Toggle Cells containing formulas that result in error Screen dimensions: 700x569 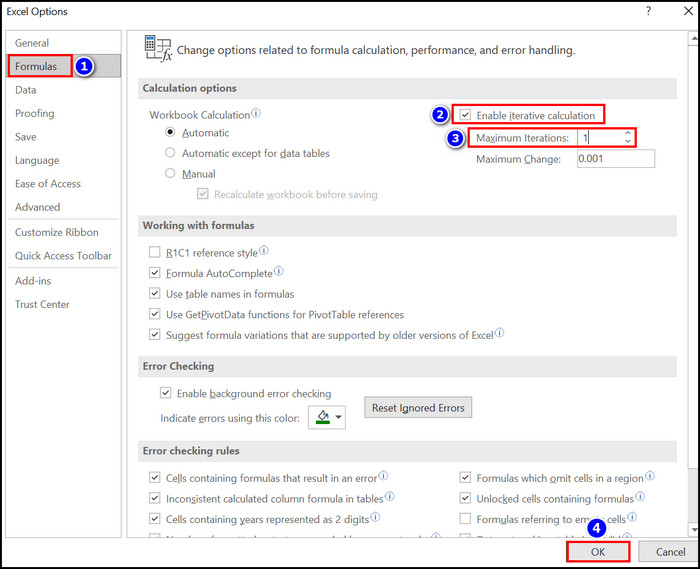[x=154, y=478]
